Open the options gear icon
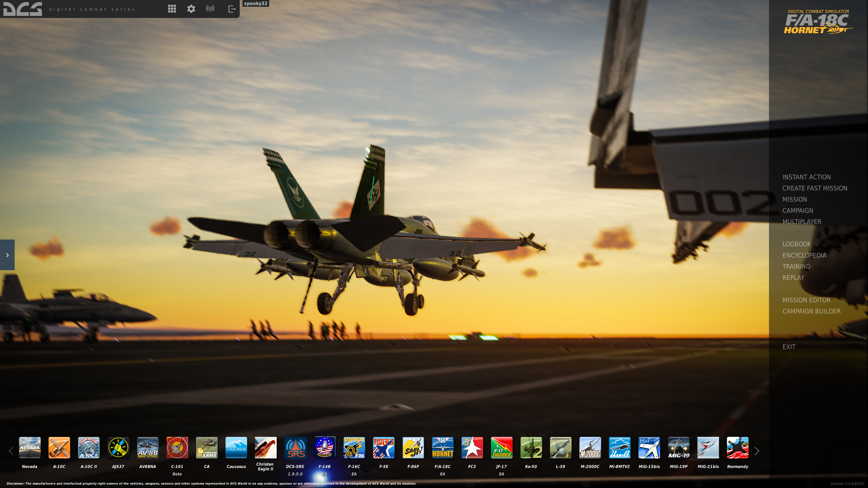This screenshot has width=868, height=488. 191,9
